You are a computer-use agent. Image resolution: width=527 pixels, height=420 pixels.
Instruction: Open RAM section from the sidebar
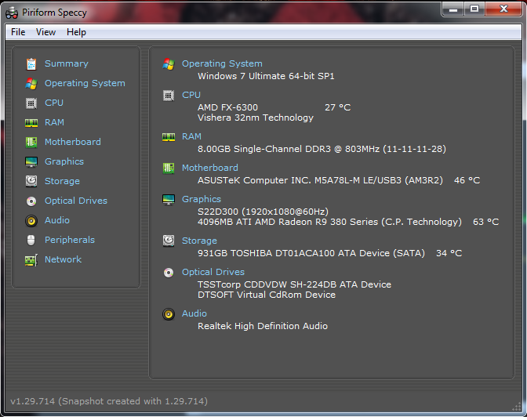pos(54,122)
